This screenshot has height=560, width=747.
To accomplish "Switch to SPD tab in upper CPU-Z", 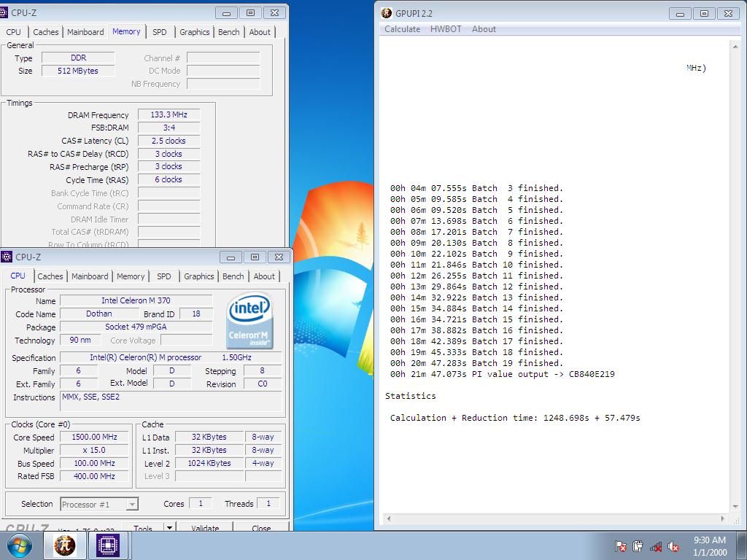I will click(160, 32).
